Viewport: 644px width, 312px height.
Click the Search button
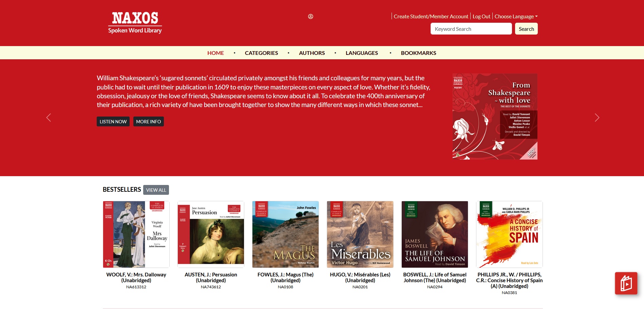pos(526,29)
